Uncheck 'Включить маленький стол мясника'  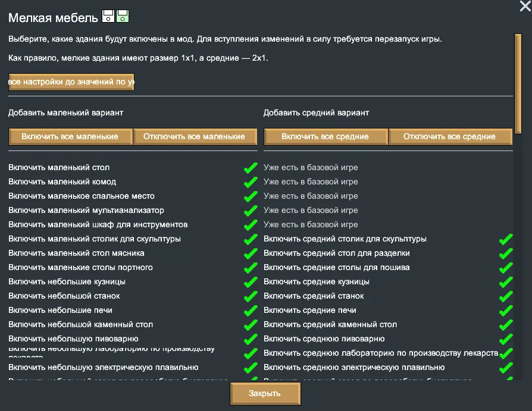[x=251, y=253]
